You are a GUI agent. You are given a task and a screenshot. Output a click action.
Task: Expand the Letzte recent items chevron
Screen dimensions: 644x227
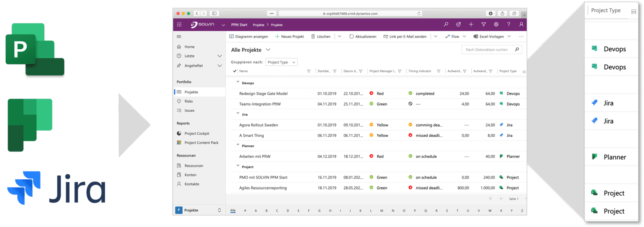pos(220,56)
